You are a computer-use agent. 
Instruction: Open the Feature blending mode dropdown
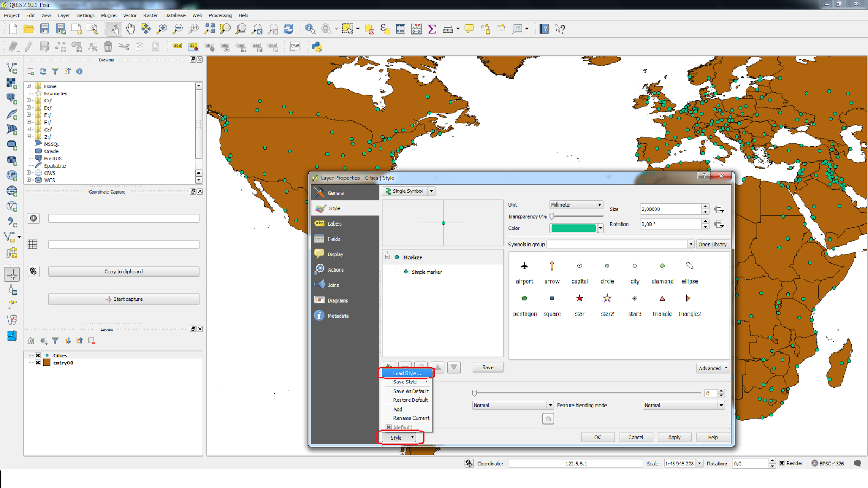(x=682, y=405)
